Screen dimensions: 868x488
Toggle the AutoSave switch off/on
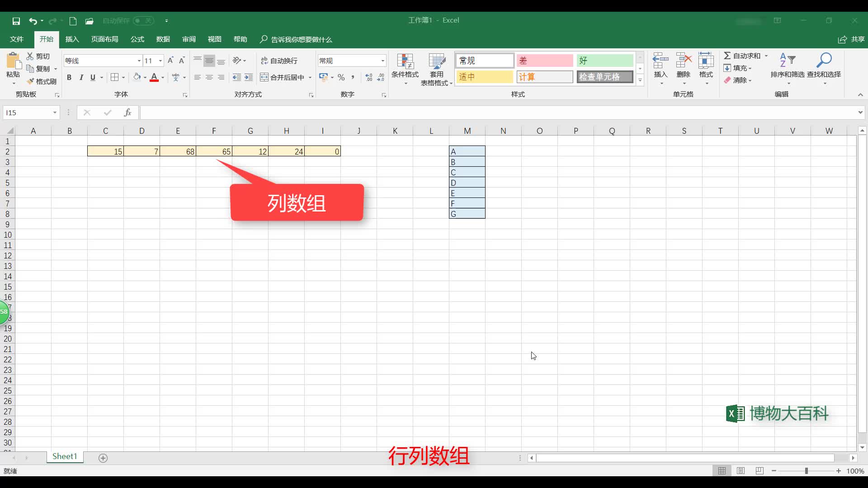click(x=144, y=21)
